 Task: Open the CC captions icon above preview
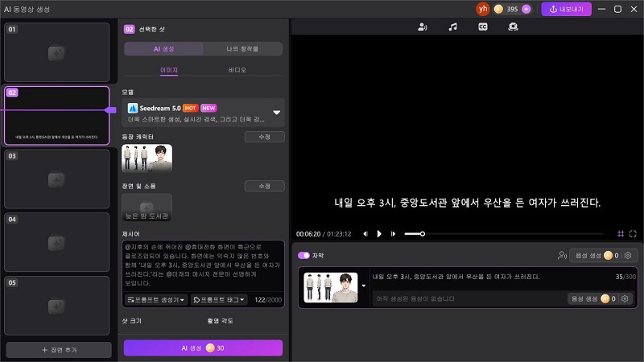click(482, 27)
